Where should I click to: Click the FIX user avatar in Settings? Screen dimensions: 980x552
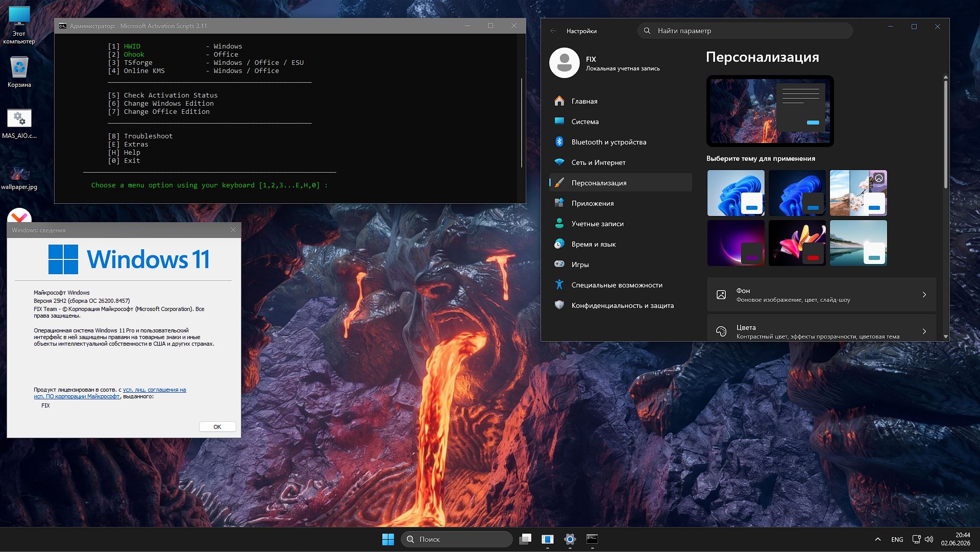pos(564,63)
